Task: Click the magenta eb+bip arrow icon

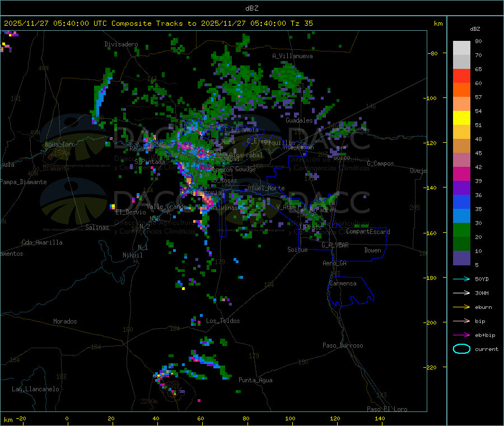Action: coord(461,335)
